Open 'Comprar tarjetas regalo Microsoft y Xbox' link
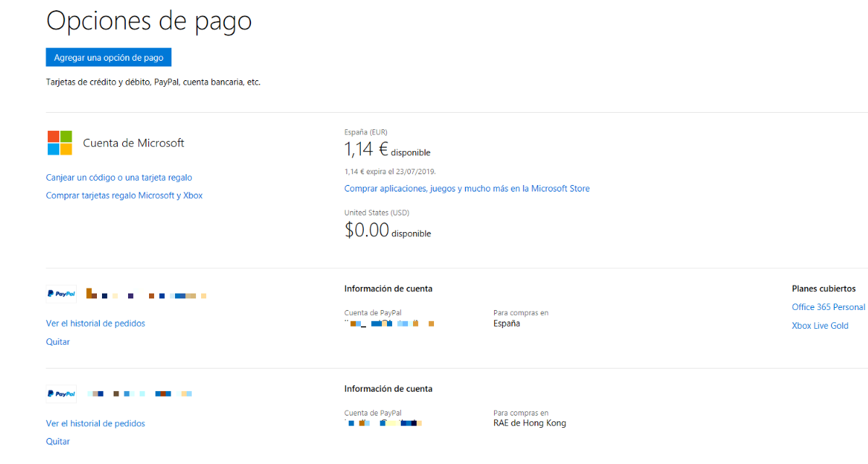This screenshot has width=868, height=464. click(124, 196)
